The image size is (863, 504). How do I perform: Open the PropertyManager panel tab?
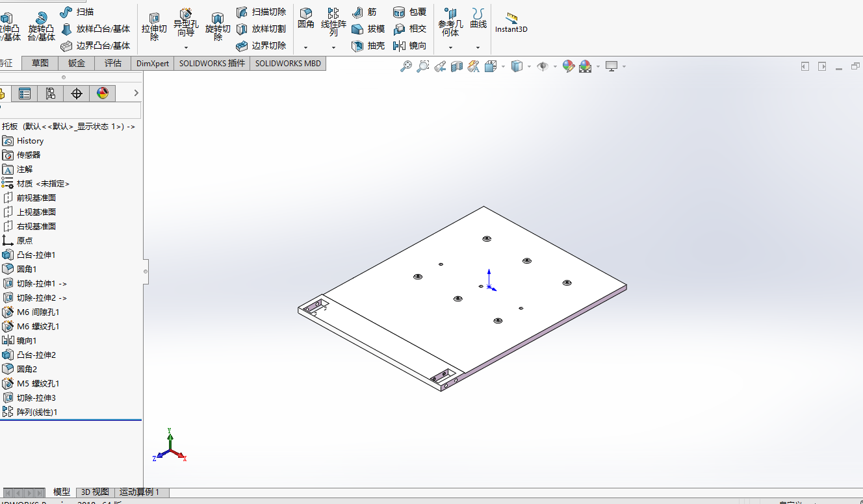[25, 94]
